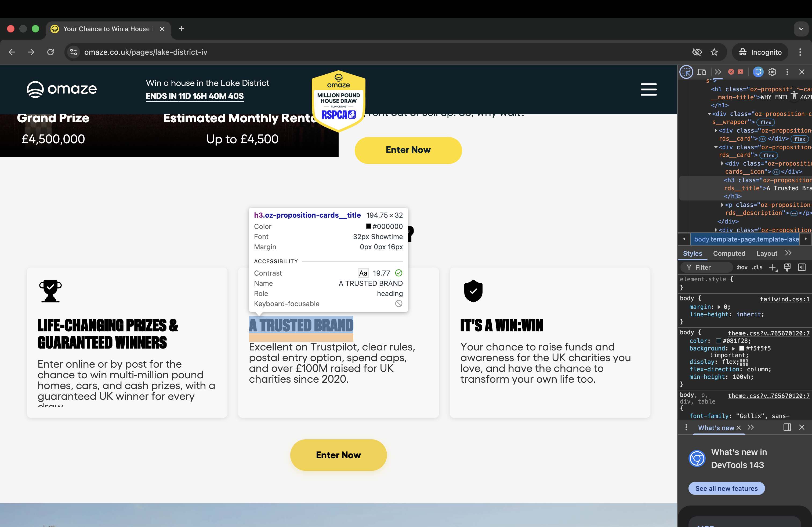Close the What's new drawer tab
Image resolution: width=812 pixels, height=527 pixels.
(x=739, y=428)
